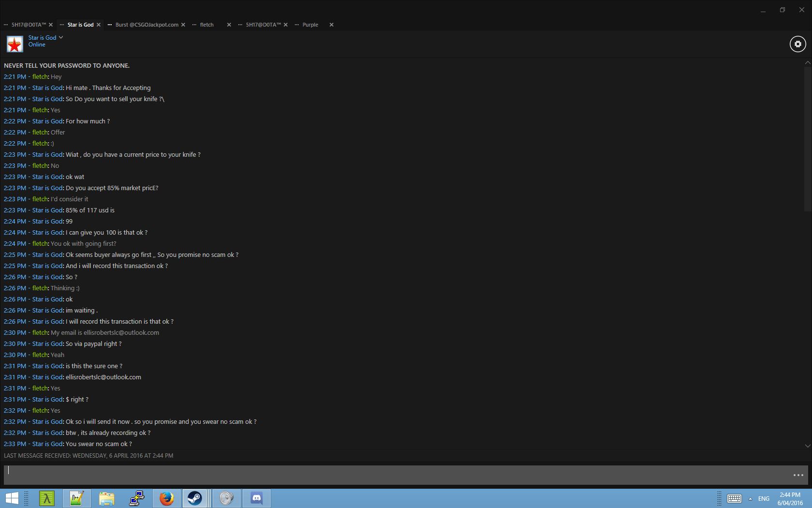
Task: Open the ellipsis menu in message box
Action: click(x=798, y=475)
